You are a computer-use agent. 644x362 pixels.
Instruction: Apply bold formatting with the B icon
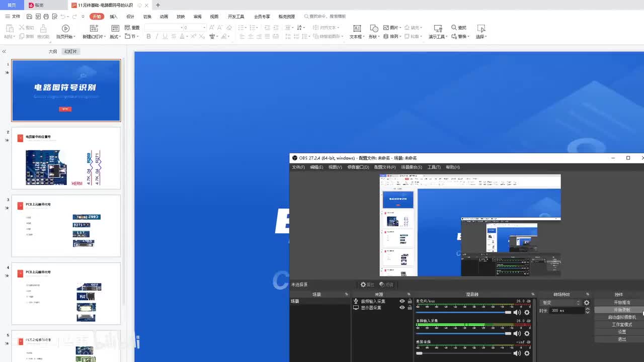pyautogui.click(x=148, y=37)
